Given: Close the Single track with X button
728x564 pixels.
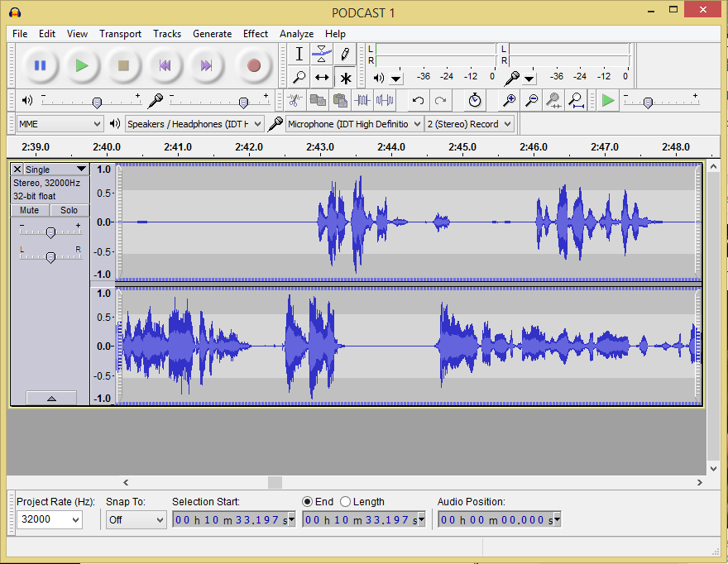Looking at the screenshot, I should pyautogui.click(x=17, y=169).
